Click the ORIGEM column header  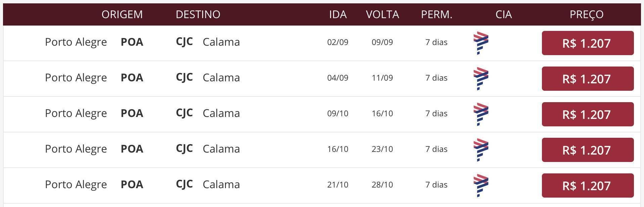tap(122, 14)
